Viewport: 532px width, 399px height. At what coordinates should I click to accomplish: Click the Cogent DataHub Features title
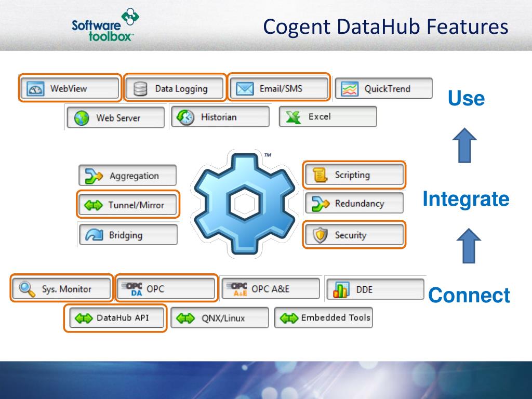point(385,26)
